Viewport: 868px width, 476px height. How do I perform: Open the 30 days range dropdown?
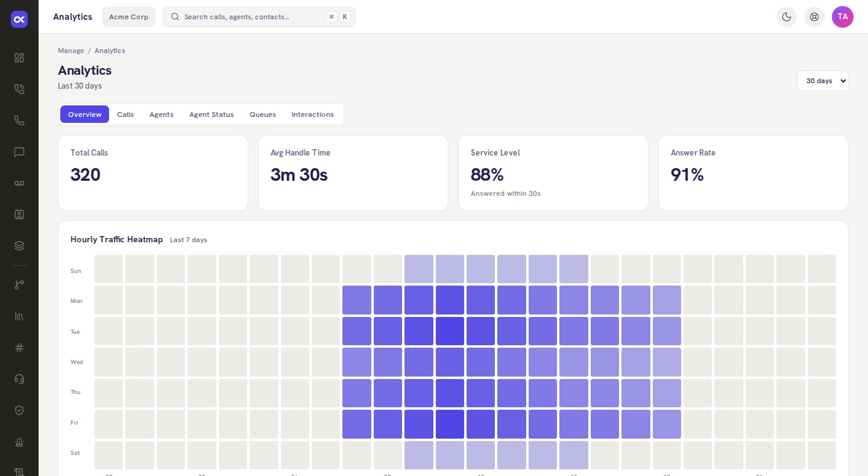pyautogui.click(x=823, y=81)
